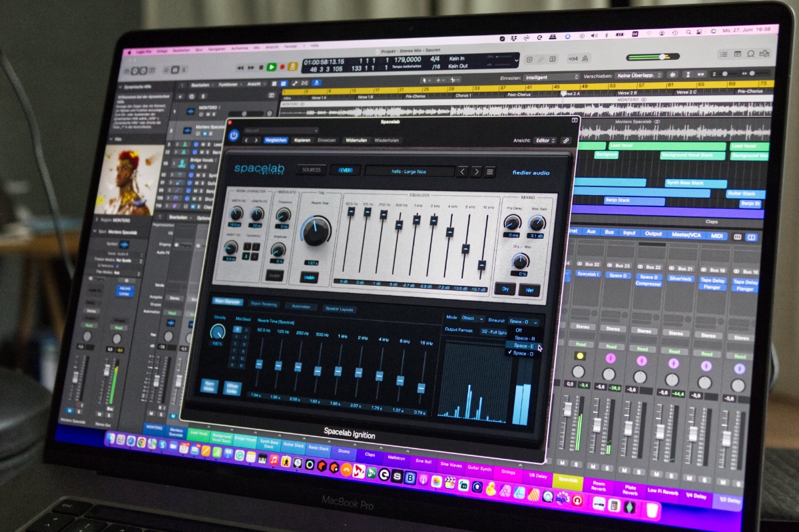Load the previous Spacelab preset with left arrow

coord(463,171)
